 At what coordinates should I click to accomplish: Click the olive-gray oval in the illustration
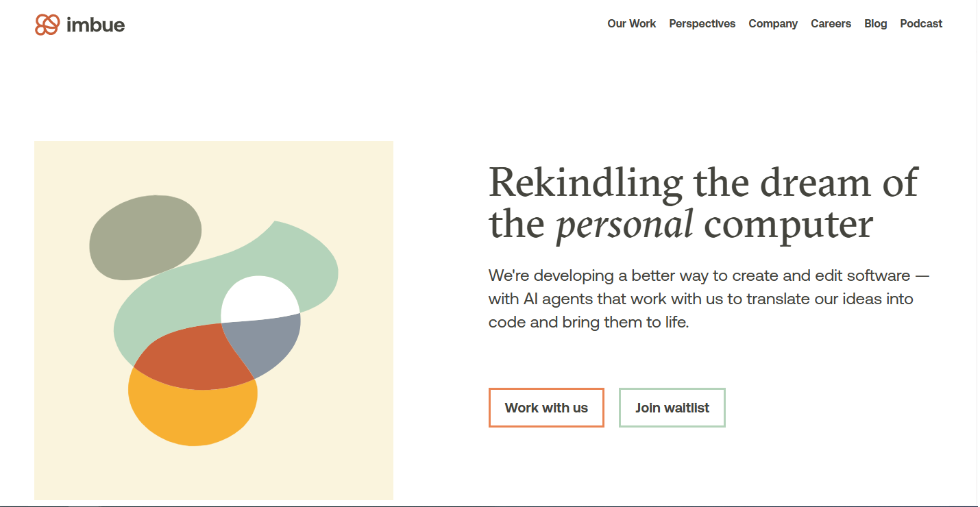145,236
